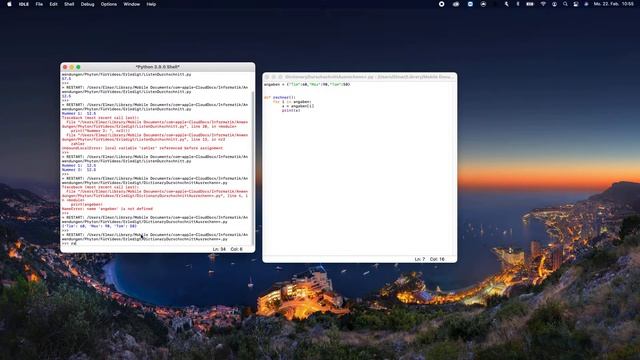Viewport: 640px width, 360px height.
Task: Open the IDLE application menu
Action: (x=24, y=4)
